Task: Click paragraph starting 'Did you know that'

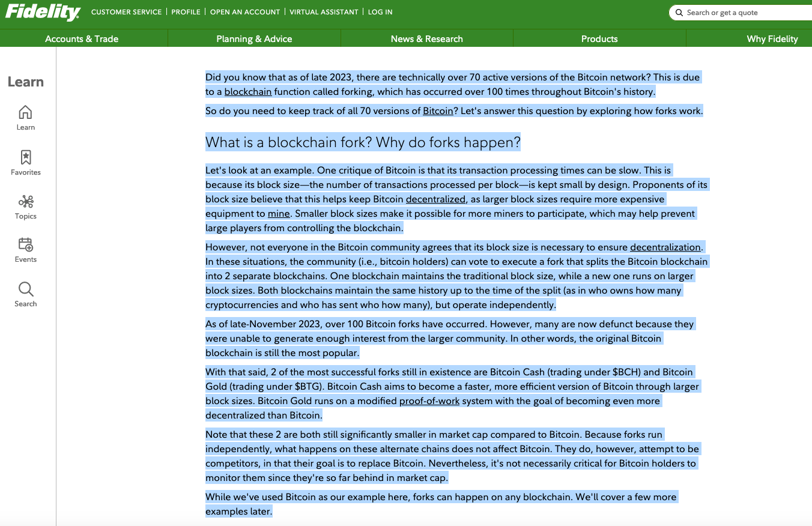Action: [453, 85]
